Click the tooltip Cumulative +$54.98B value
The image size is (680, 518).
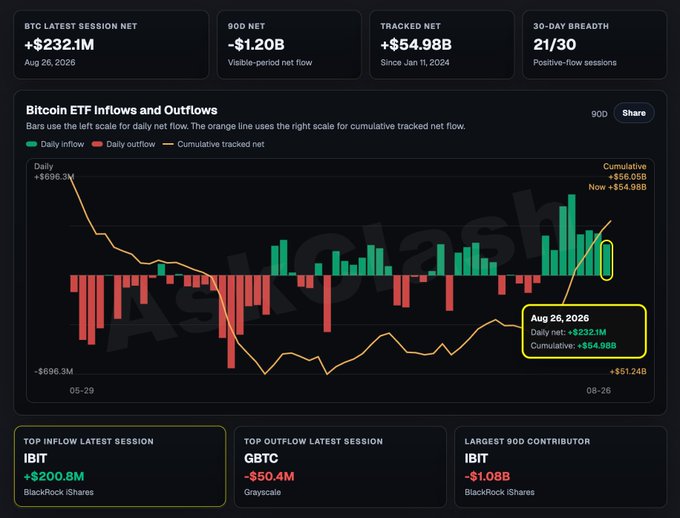coord(597,346)
